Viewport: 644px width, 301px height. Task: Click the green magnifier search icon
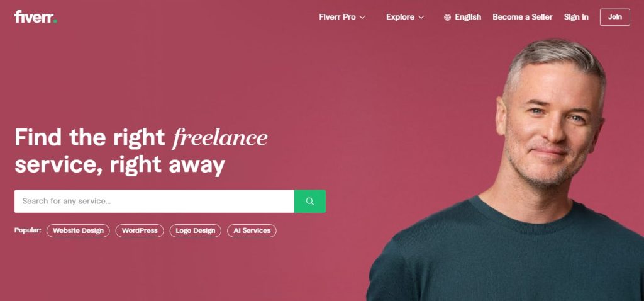[x=310, y=201]
